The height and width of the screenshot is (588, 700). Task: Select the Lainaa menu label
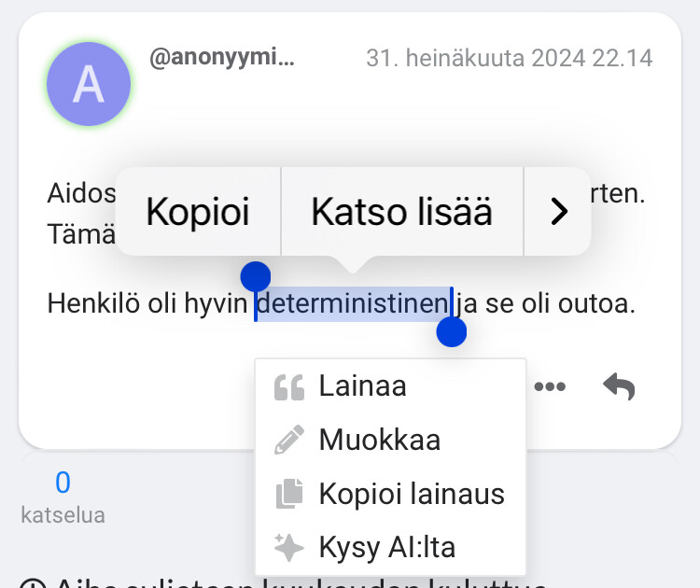pyautogui.click(x=362, y=386)
